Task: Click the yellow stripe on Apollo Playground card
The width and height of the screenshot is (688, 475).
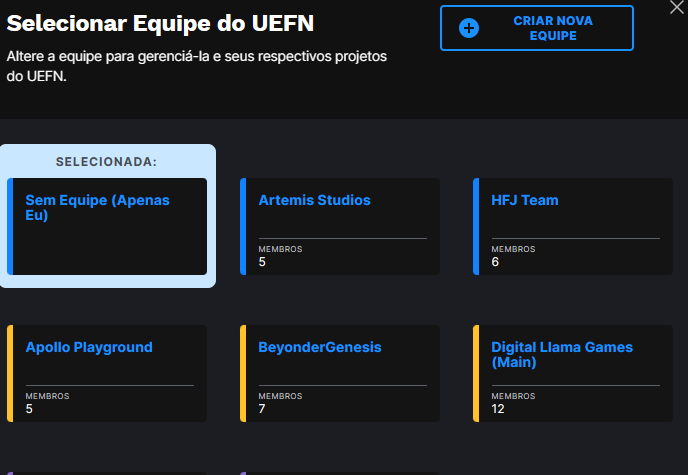Action: pos(10,373)
